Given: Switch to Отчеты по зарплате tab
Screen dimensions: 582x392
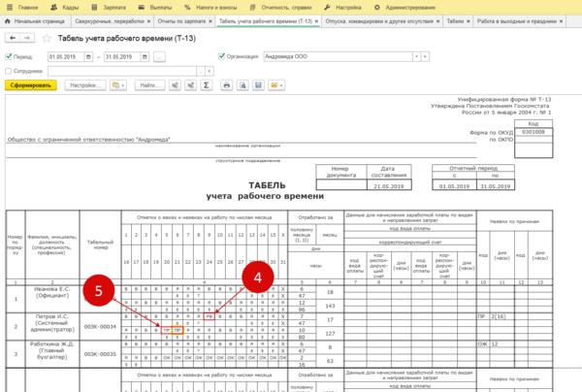Looking at the screenshot, I should coord(184,20).
